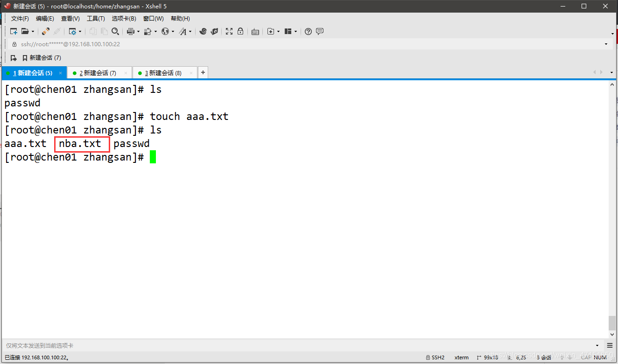Screen dimensions: 618x364
Task: Click xterm in the status bar
Action: coord(462,358)
